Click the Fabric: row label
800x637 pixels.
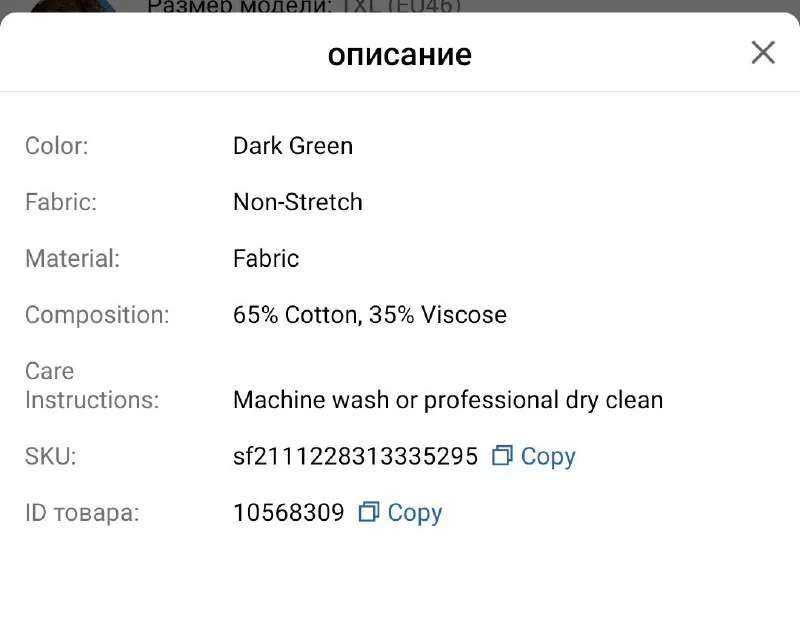pos(61,202)
